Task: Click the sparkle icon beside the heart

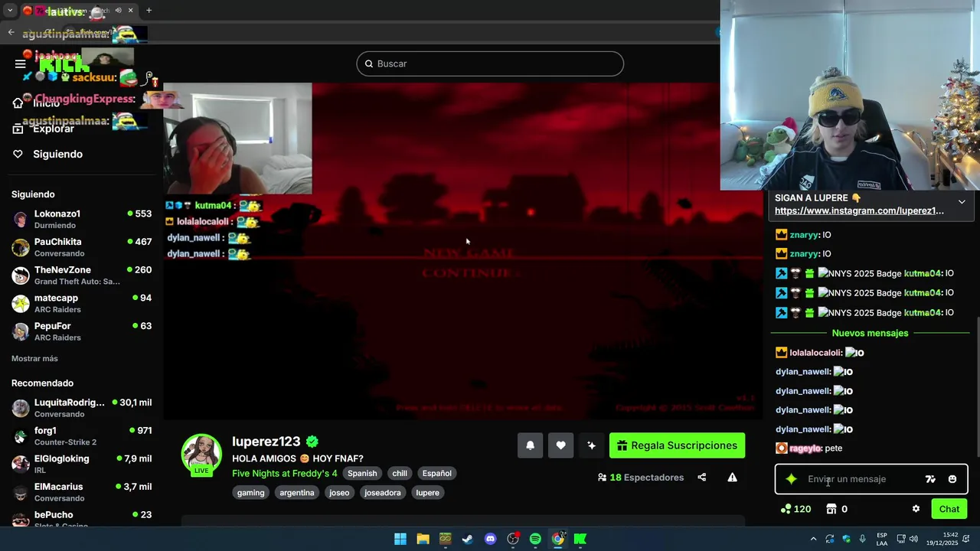Action: (591, 445)
